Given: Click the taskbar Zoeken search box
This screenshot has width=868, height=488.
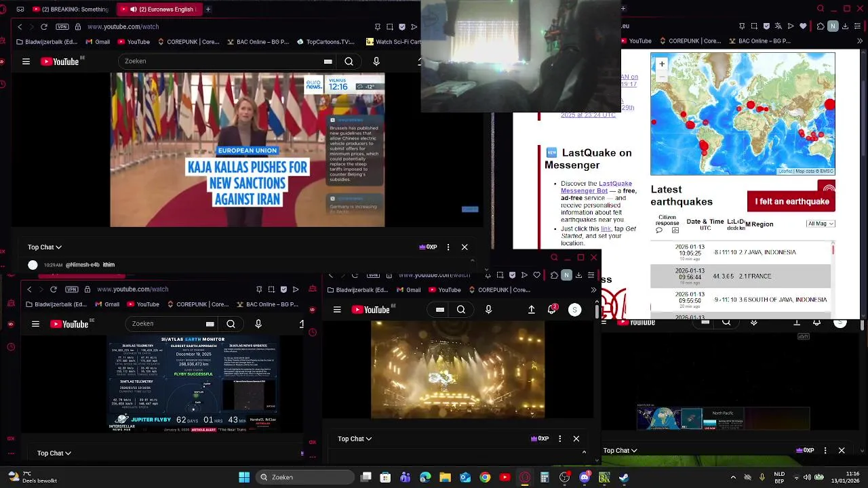Looking at the screenshot, I should pyautogui.click(x=306, y=477).
